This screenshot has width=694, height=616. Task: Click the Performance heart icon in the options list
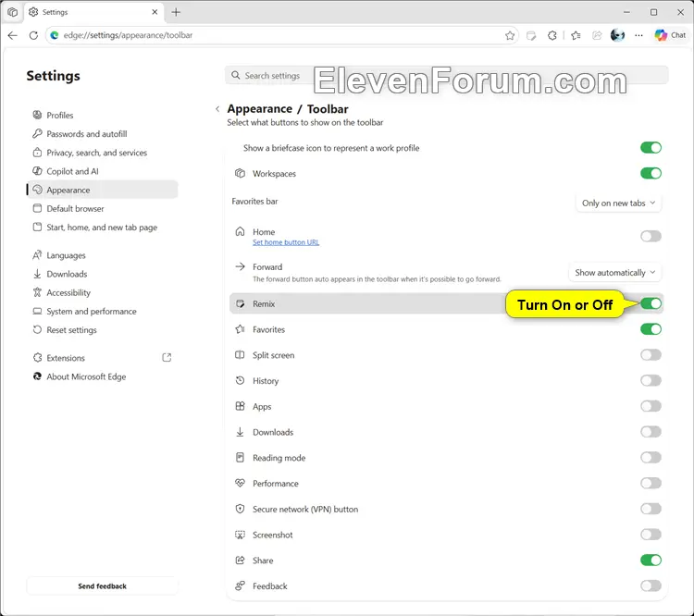tap(240, 483)
